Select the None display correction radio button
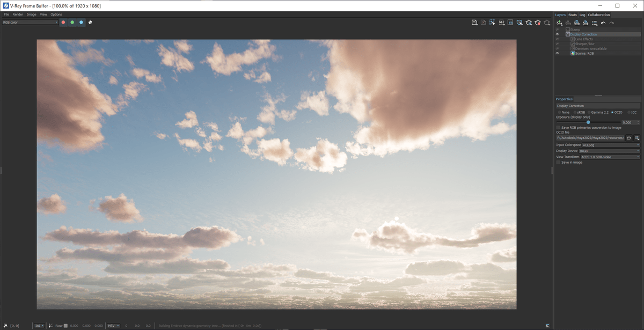This screenshot has height=330, width=644. (559, 112)
